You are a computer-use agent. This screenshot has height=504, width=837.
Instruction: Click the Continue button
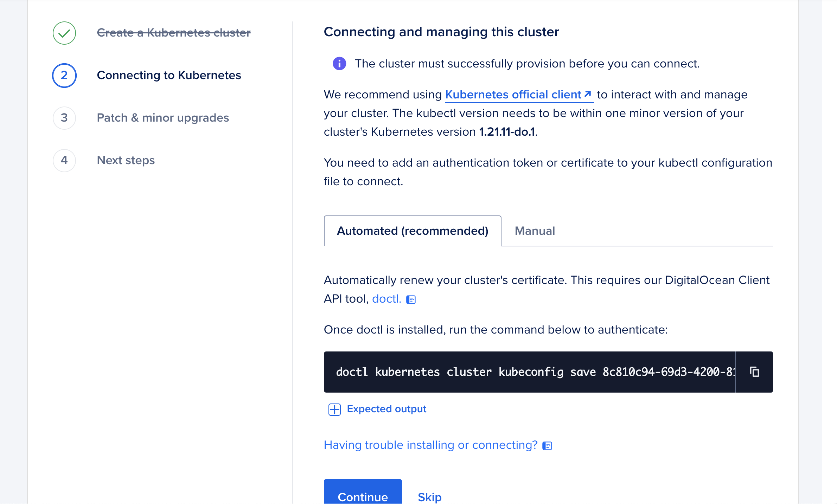363,492
